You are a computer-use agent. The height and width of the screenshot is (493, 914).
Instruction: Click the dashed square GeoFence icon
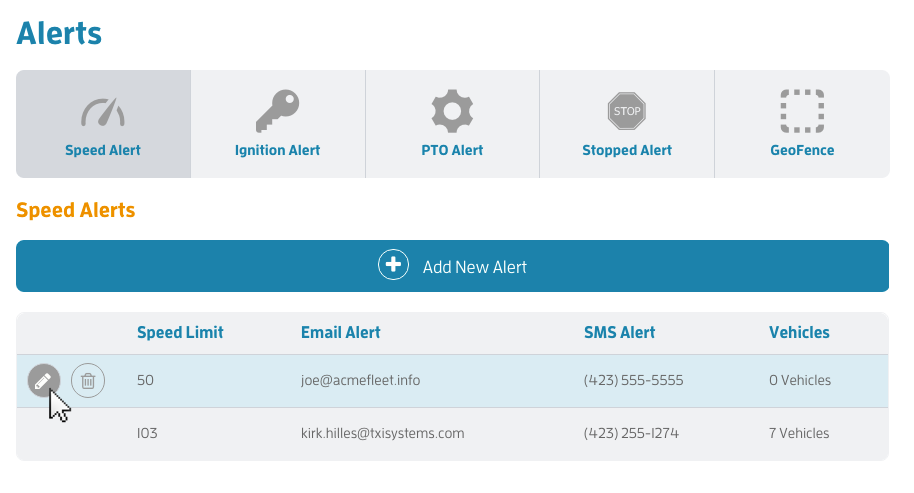(802, 111)
